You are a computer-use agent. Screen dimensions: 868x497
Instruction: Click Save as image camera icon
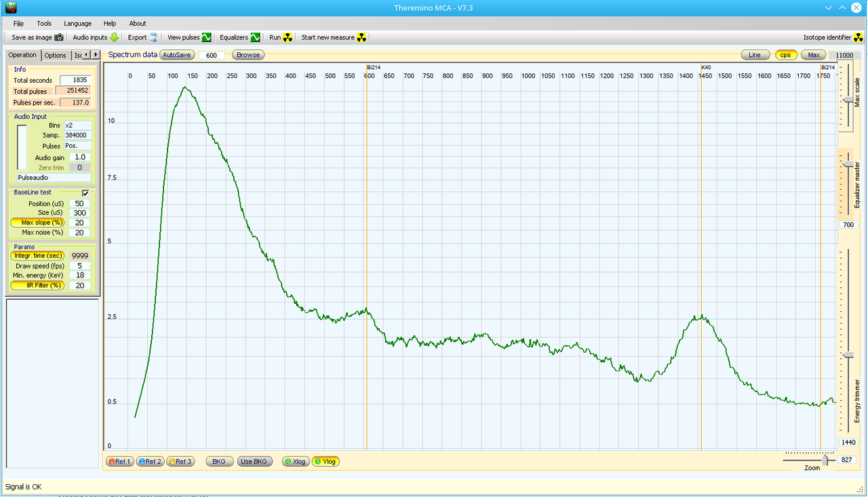pyautogui.click(x=59, y=37)
